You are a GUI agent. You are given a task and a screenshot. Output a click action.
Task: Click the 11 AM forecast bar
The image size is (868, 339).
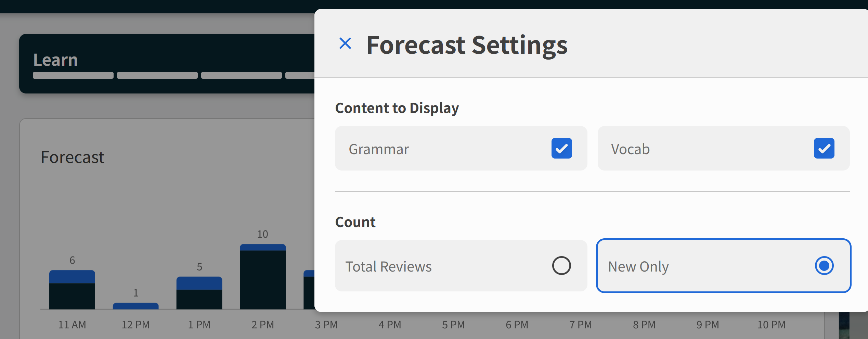[72, 290]
